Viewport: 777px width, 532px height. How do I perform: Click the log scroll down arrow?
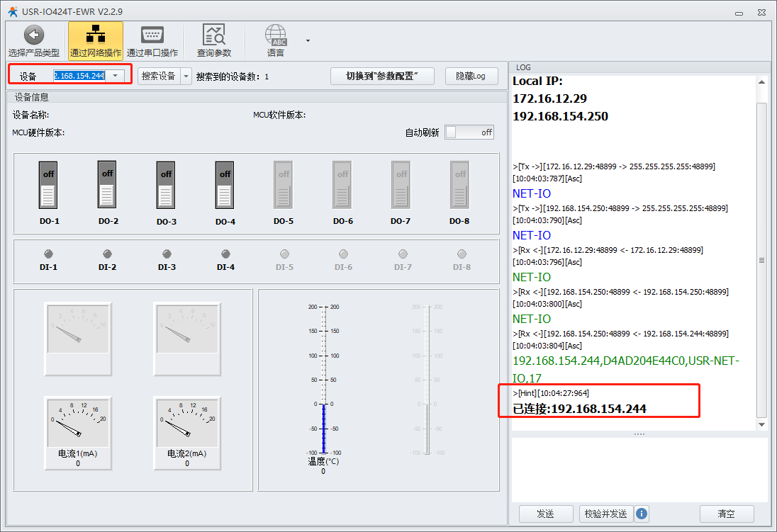pyautogui.click(x=761, y=424)
